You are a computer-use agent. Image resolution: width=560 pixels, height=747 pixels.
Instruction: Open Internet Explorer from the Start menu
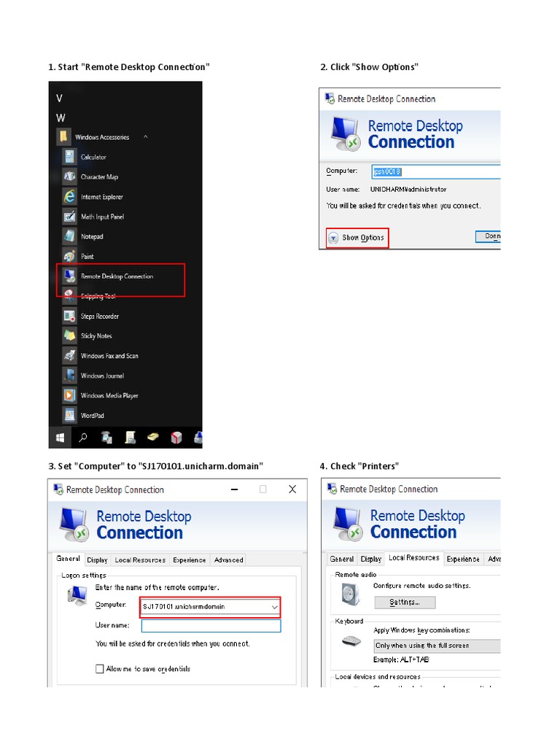pyautogui.click(x=101, y=197)
